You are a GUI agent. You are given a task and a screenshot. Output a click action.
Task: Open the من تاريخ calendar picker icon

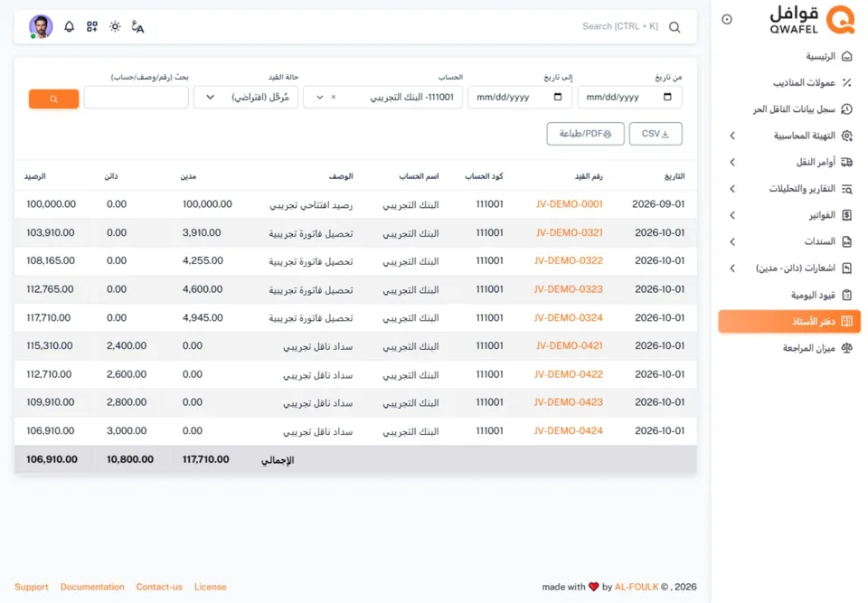click(667, 97)
